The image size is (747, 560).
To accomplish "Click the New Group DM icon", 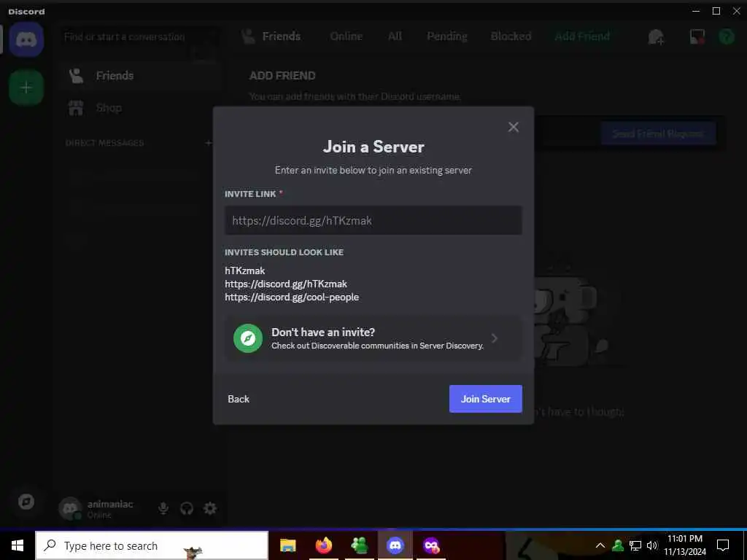I will (656, 36).
